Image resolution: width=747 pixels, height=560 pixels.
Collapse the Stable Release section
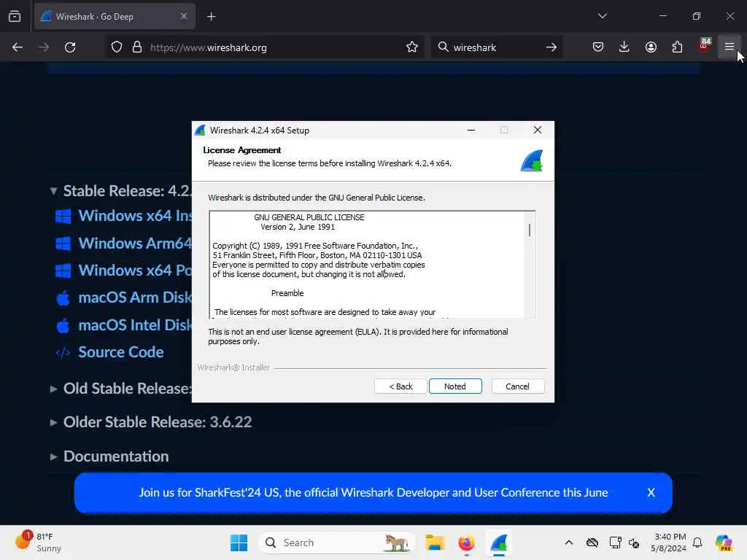click(53, 191)
